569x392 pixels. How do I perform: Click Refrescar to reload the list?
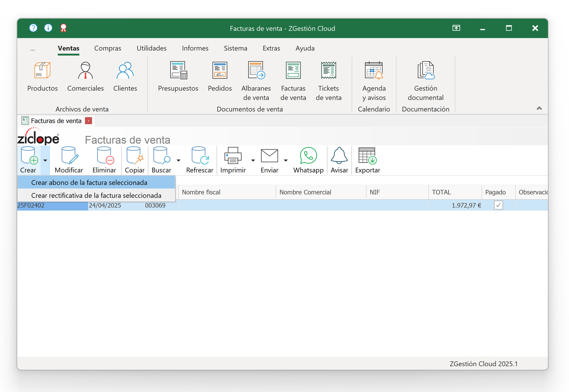pyautogui.click(x=200, y=160)
